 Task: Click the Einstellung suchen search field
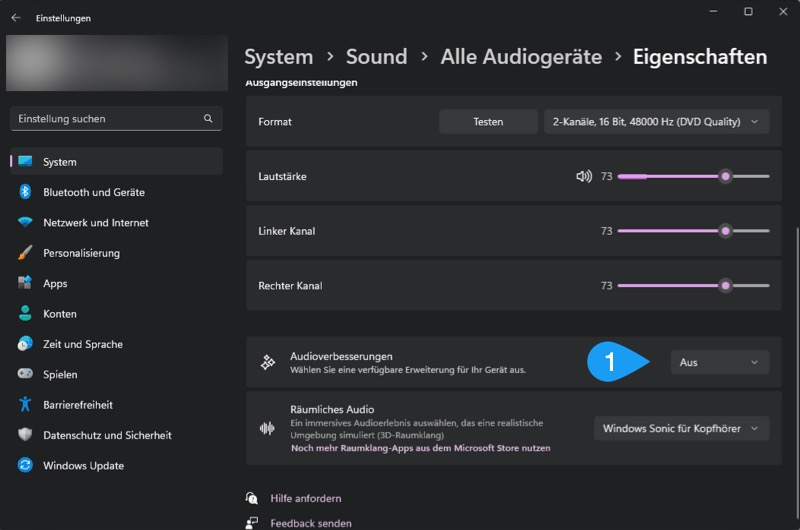pos(105,119)
